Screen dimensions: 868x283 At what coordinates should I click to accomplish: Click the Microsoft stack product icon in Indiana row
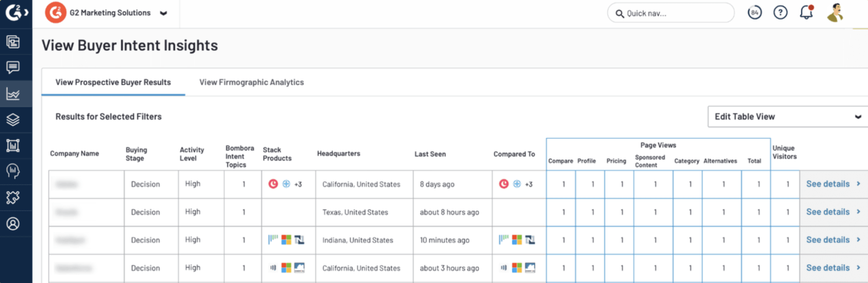click(x=286, y=240)
